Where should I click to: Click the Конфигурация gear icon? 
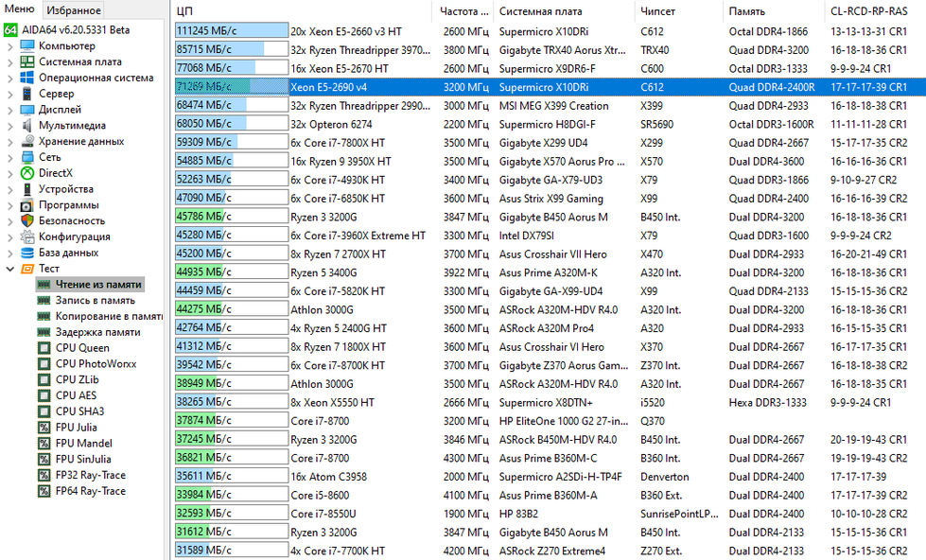pyautogui.click(x=27, y=236)
